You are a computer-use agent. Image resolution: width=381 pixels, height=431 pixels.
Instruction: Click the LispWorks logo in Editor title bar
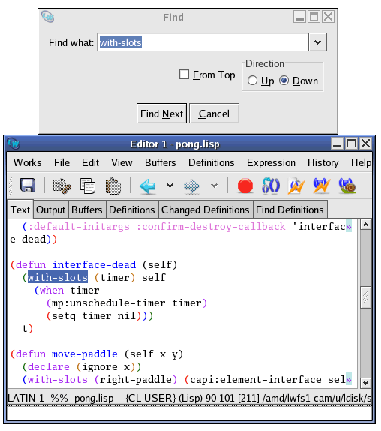coord(14,144)
